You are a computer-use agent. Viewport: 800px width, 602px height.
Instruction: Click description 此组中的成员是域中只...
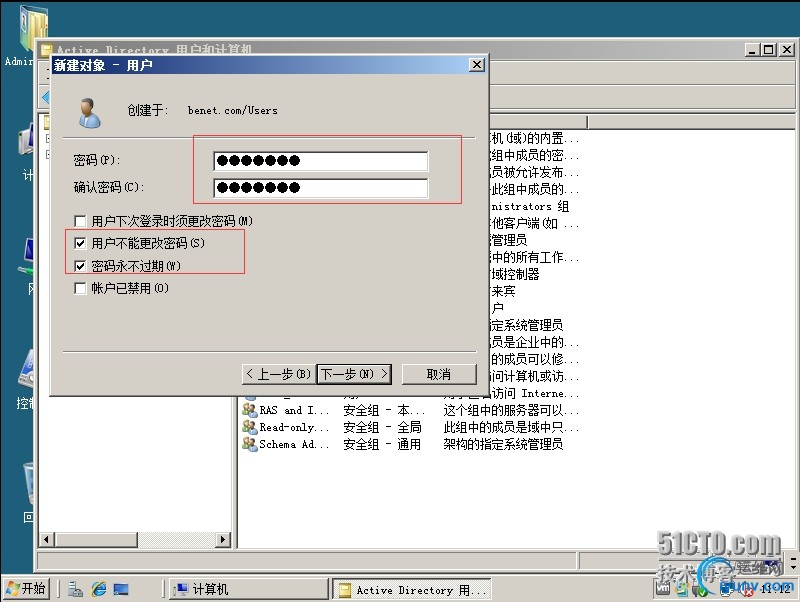click(x=511, y=427)
